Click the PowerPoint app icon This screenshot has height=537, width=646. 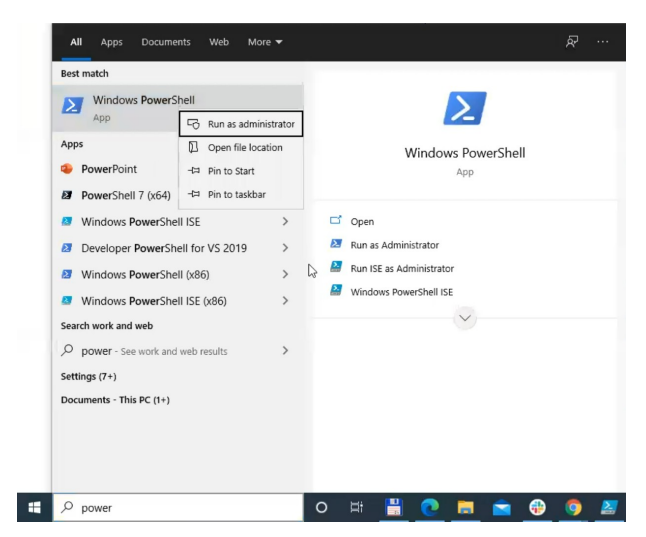point(67,169)
